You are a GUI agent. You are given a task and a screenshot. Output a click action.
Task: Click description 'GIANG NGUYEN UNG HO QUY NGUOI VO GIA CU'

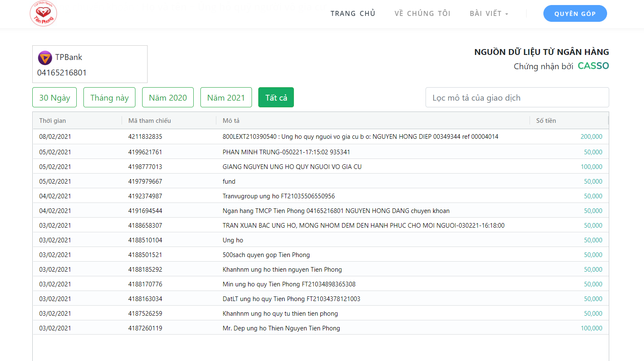coord(292,167)
